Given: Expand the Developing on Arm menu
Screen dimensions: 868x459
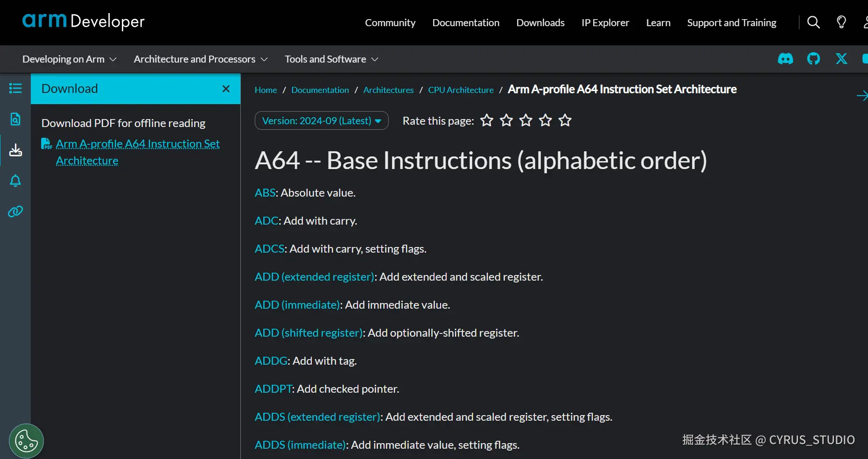Looking at the screenshot, I should pyautogui.click(x=70, y=59).
